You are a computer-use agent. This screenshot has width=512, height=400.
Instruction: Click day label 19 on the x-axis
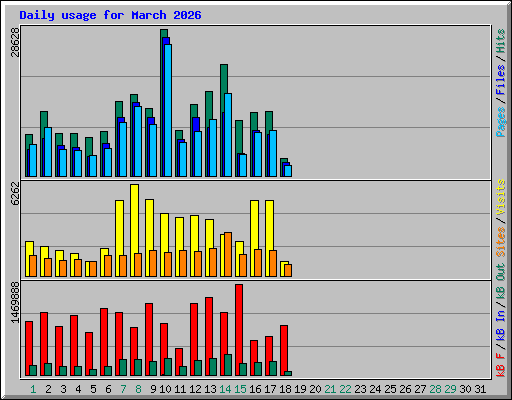click(x=300, y=389)
